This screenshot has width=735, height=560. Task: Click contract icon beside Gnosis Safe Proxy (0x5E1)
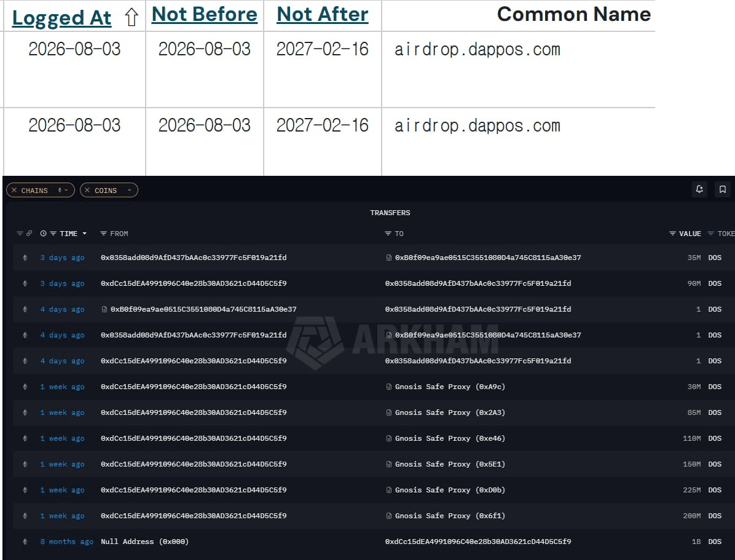tap(388, 464)
